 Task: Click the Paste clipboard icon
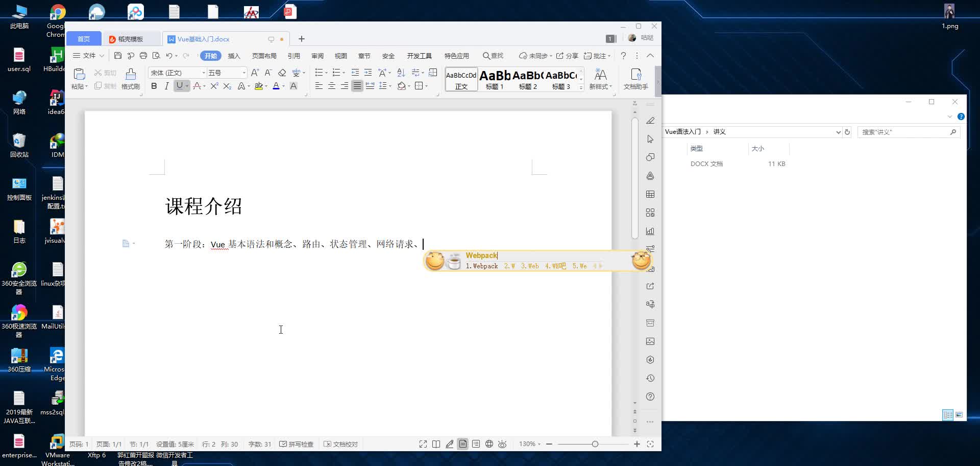[x=79, y=74]
